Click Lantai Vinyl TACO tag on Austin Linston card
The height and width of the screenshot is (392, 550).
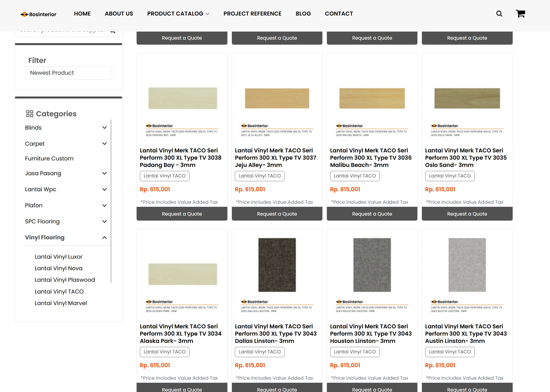click(x=450, y=352)
